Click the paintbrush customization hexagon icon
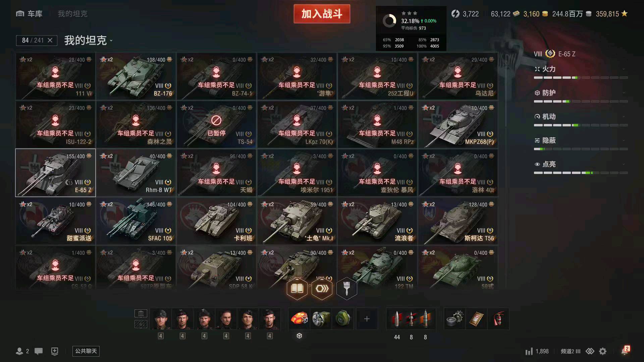 347,288
